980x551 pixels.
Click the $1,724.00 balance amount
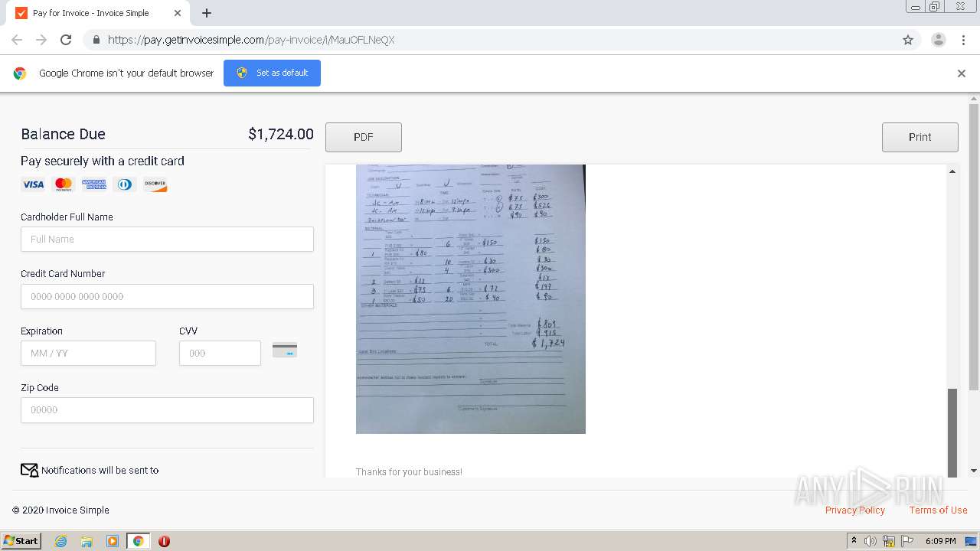(x=281, y=134)
